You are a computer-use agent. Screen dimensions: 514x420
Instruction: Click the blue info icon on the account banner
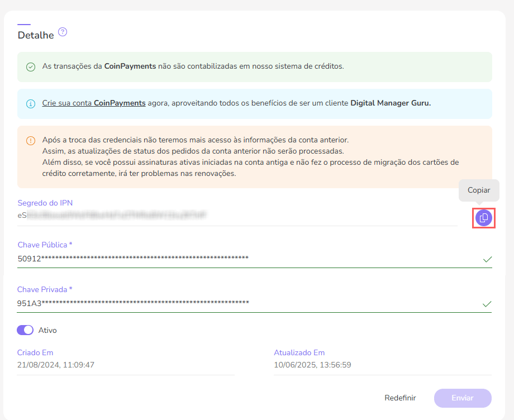(x=30, y=104)
